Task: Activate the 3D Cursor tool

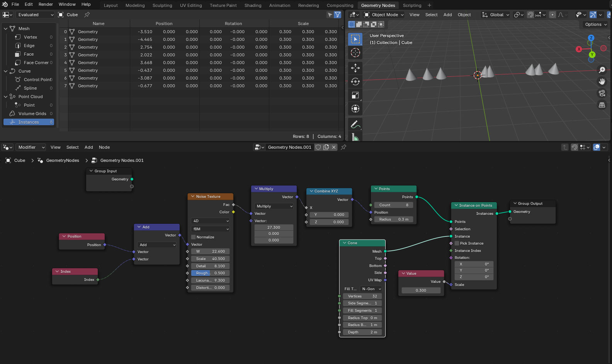Action: tap(355, 53)
